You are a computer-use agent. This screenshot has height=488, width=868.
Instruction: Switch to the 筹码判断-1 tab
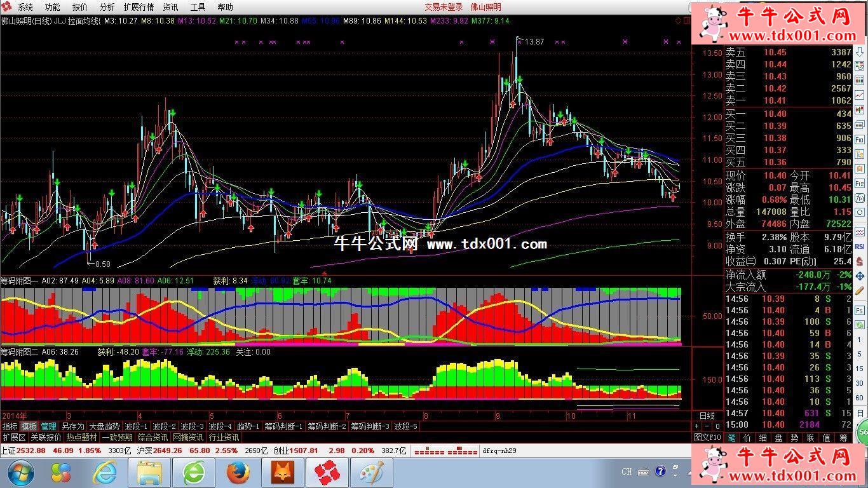(x=283, y=426)
